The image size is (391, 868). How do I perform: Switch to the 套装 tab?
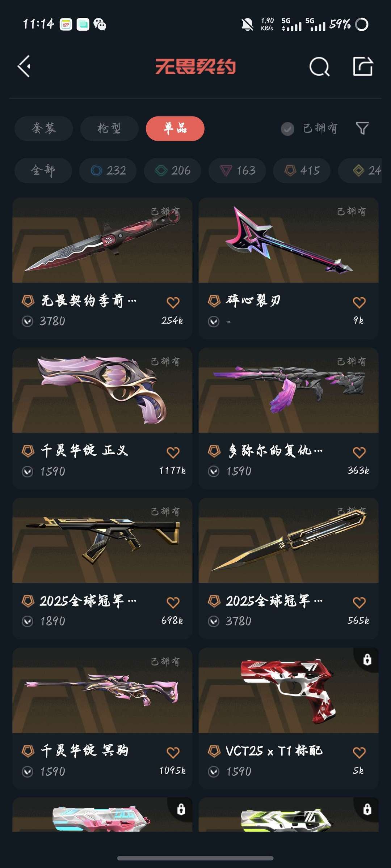(x=44, y=128)
